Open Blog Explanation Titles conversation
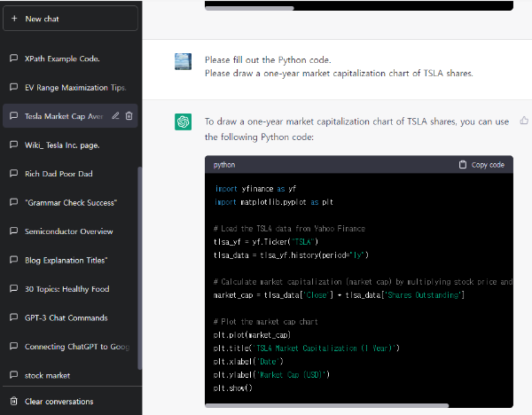Image resolution: width=532 pixels, height=415 pixels. coord(70,261)
